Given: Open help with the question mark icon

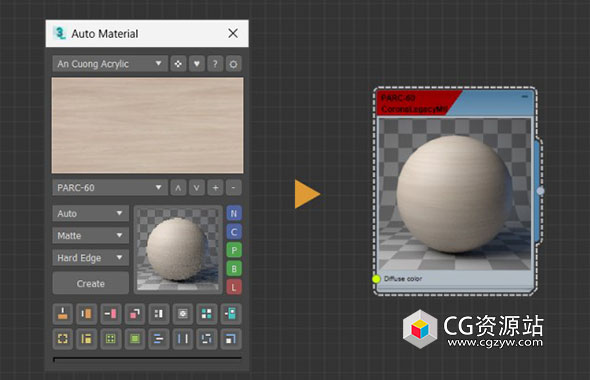Looking at the screenshot, I should coord(215,64).
